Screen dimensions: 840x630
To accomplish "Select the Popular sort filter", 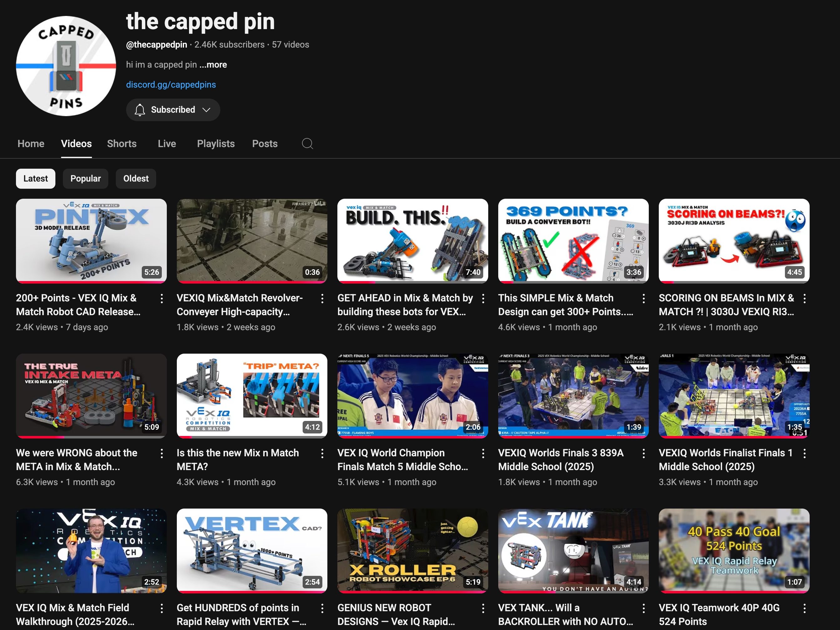I will pos(85,178).
